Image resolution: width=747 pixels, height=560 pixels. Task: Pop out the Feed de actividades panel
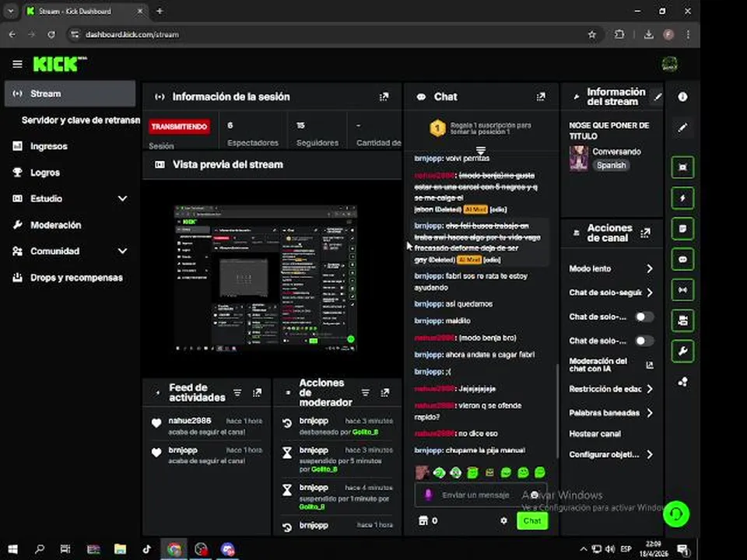[x=258, y=392]
